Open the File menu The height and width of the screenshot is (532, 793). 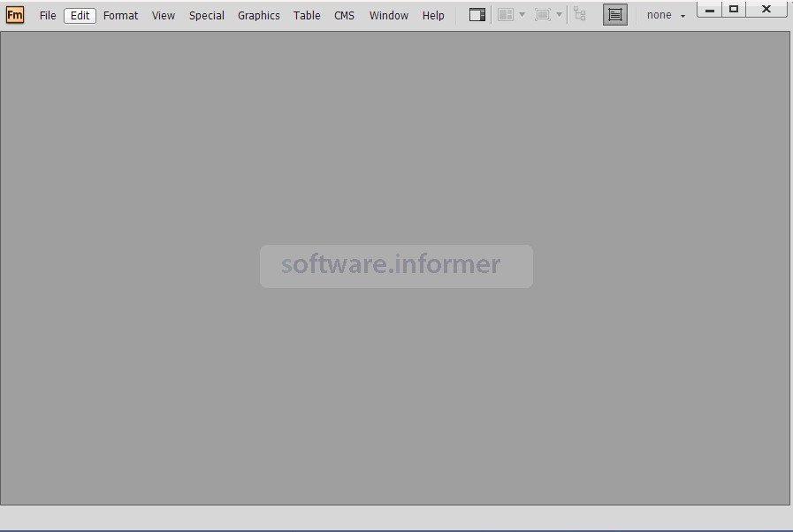tap(47, 15)
